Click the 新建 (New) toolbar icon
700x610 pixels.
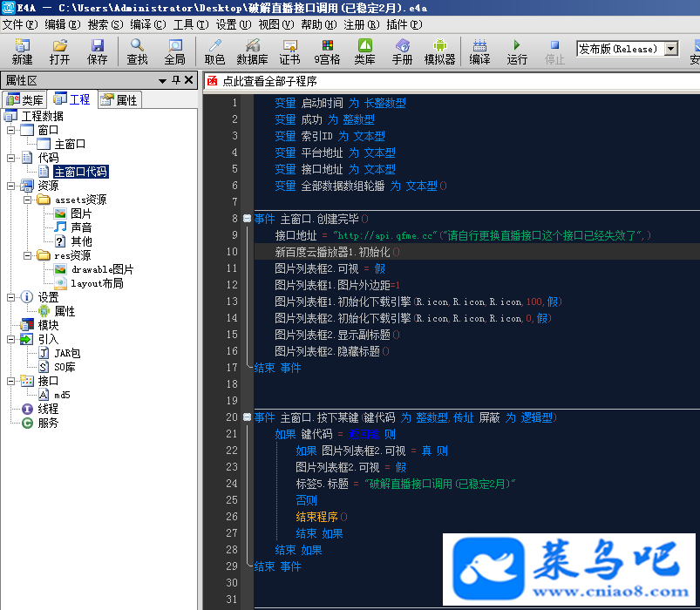(22, 51)
